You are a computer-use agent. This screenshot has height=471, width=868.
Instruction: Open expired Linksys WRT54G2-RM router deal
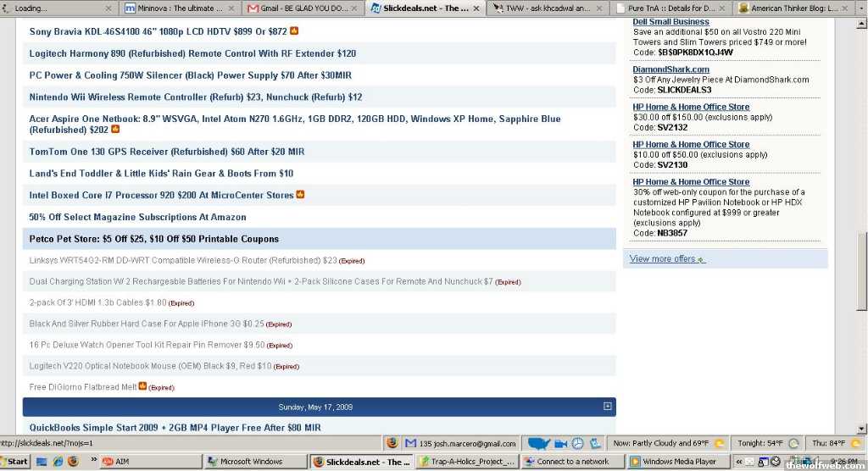183,260
